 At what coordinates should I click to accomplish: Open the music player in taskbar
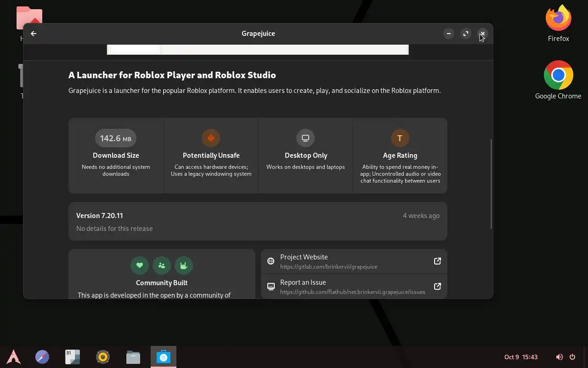(103, 357)
